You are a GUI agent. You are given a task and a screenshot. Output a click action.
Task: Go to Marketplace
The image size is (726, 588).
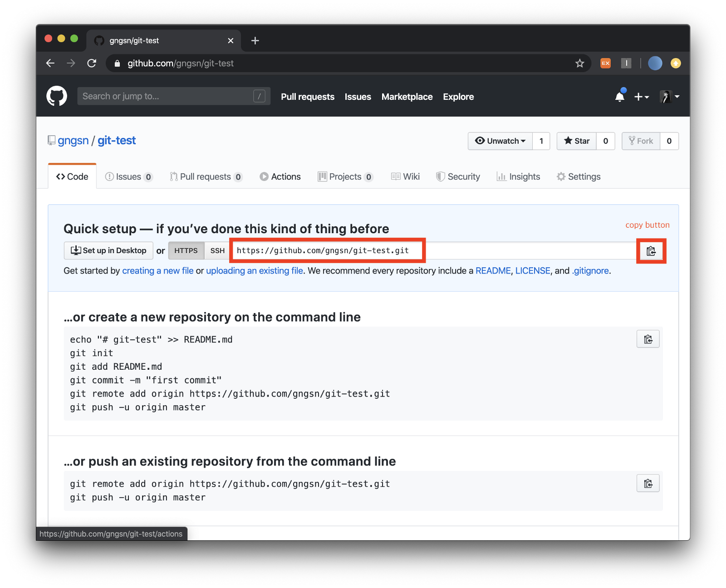coord(407,97)
